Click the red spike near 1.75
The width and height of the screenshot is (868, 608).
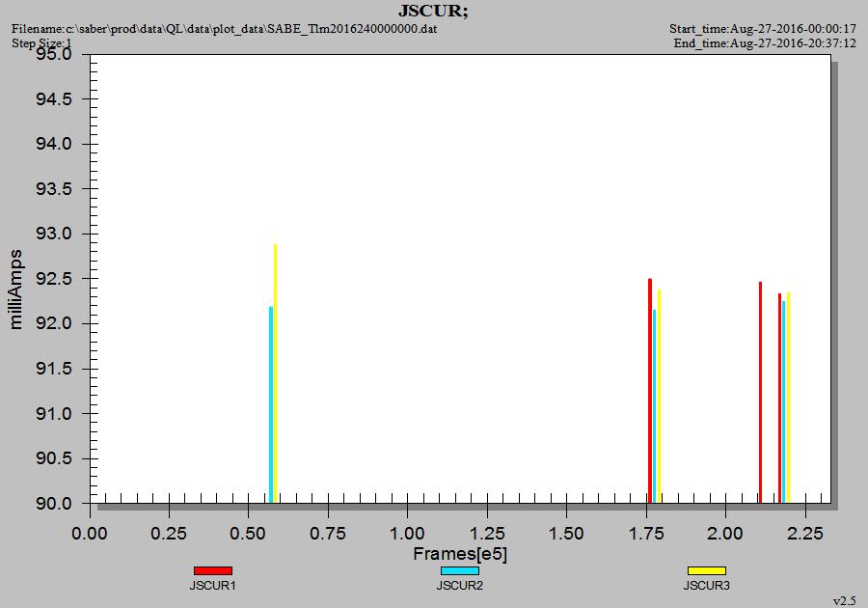pos(650,391)
